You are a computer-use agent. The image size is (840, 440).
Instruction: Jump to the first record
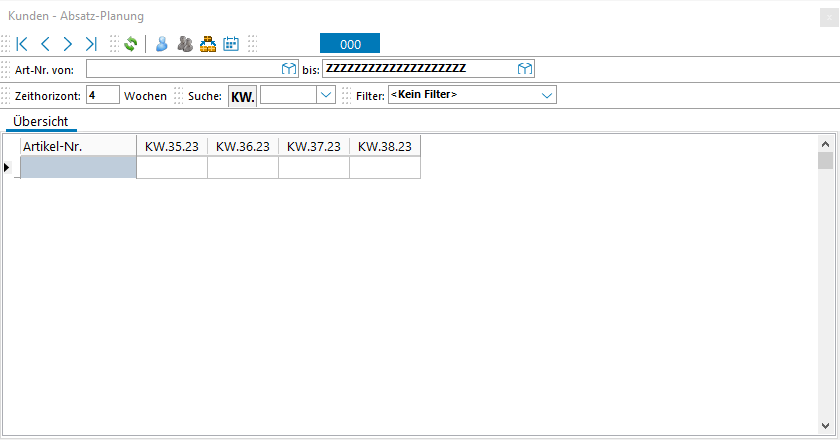22,44
